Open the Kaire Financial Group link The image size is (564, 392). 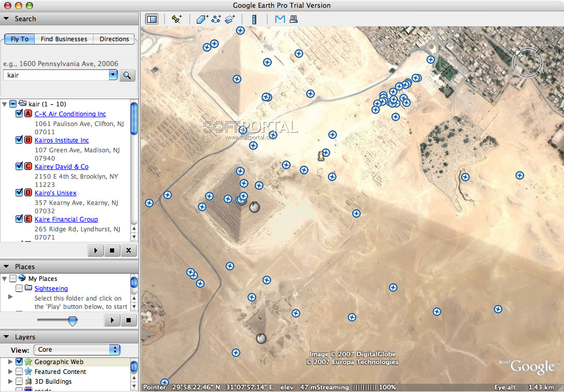click(66, 219)
